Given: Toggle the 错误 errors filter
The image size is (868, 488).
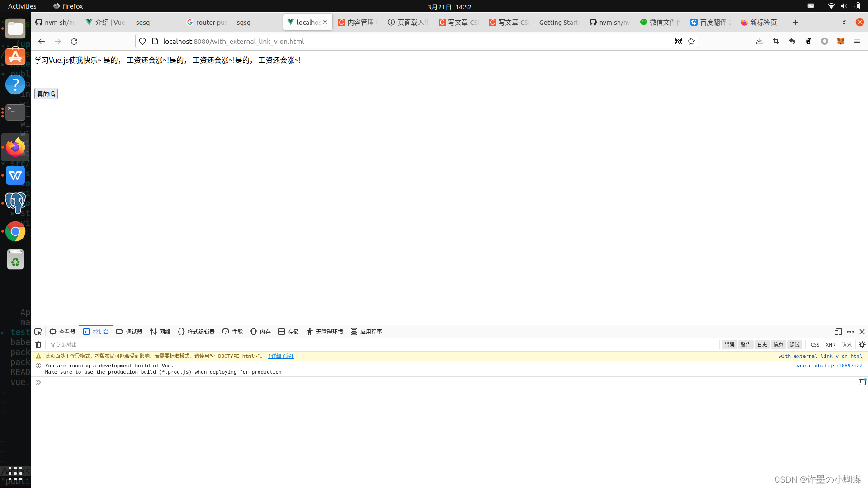Looking at the screenshot, I should [x=729, y=345].
